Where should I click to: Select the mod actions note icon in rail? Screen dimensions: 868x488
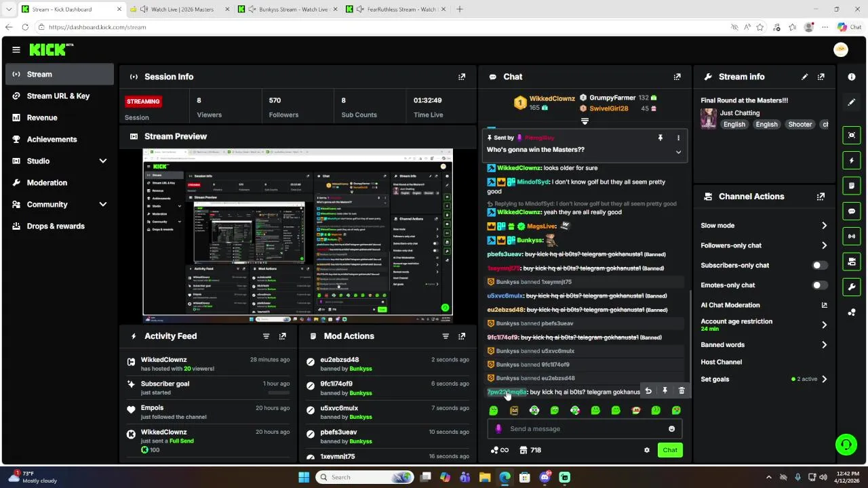(x=852, y=186)
